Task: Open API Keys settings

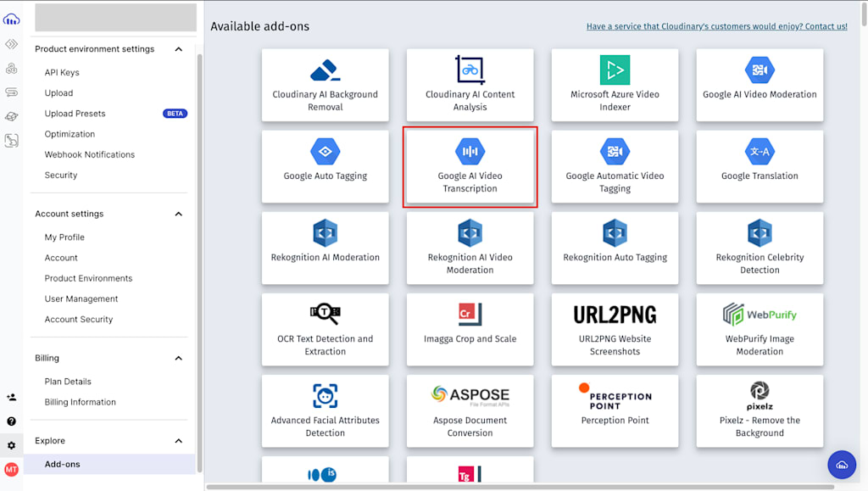Action: [x=62, y=73]
